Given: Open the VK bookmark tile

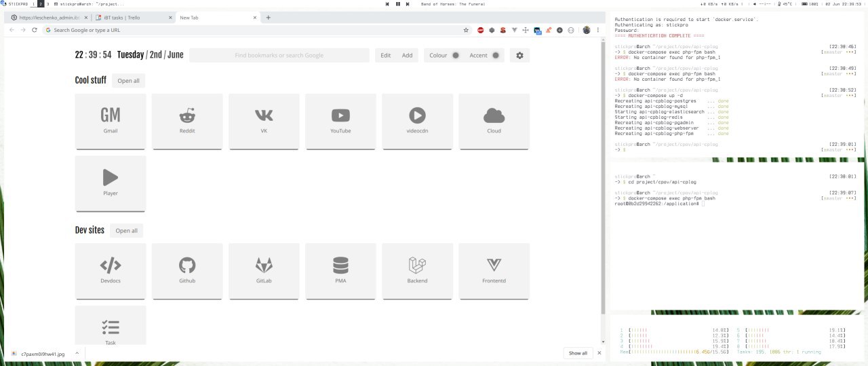Looking at the screenshot, I should (264, 121).
